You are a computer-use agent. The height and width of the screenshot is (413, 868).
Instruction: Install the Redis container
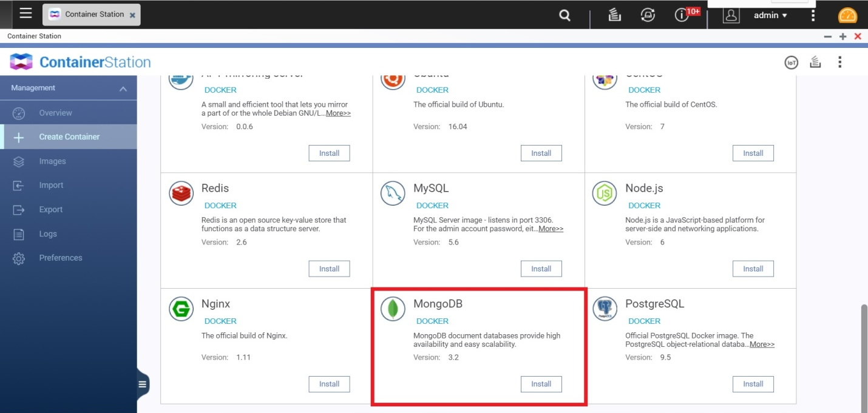point(329,269)
